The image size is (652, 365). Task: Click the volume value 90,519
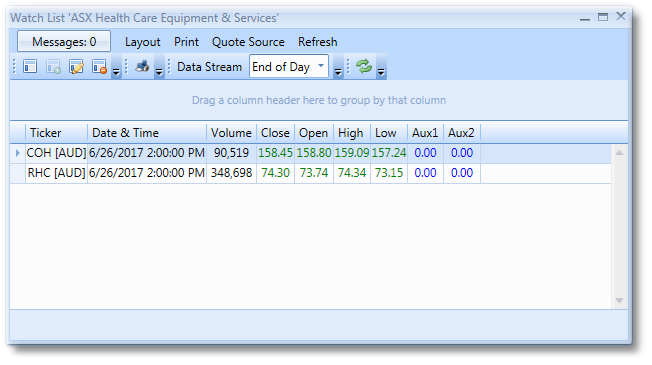coord(231,153)
